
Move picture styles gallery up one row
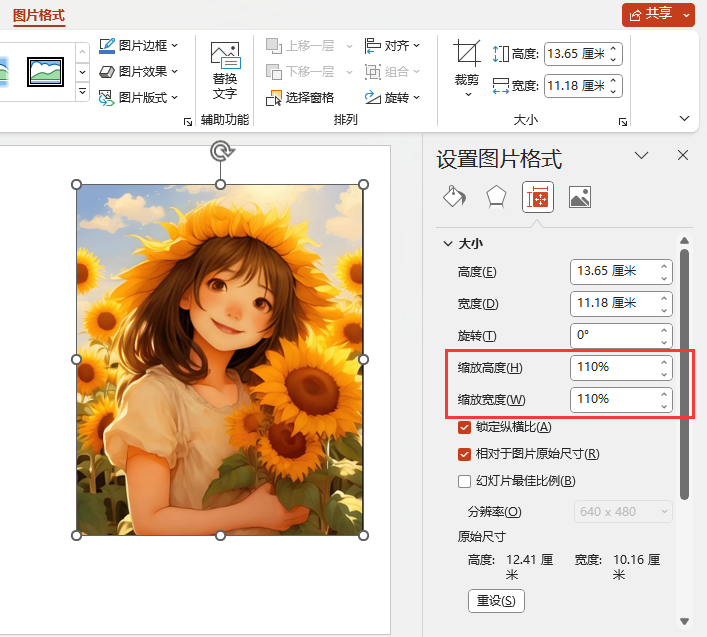[82, 52]
